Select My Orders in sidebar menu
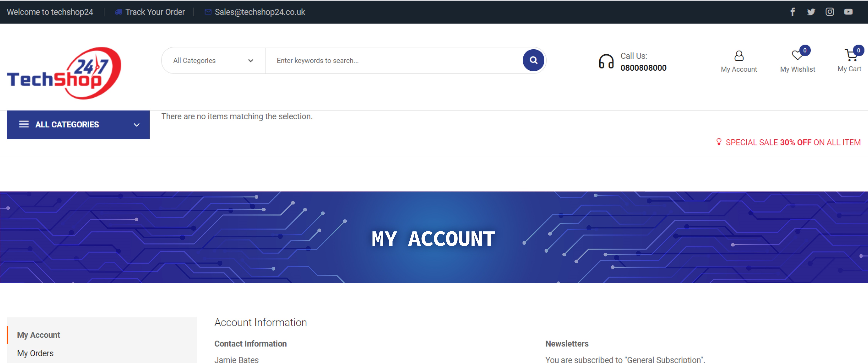 [35, 353]
